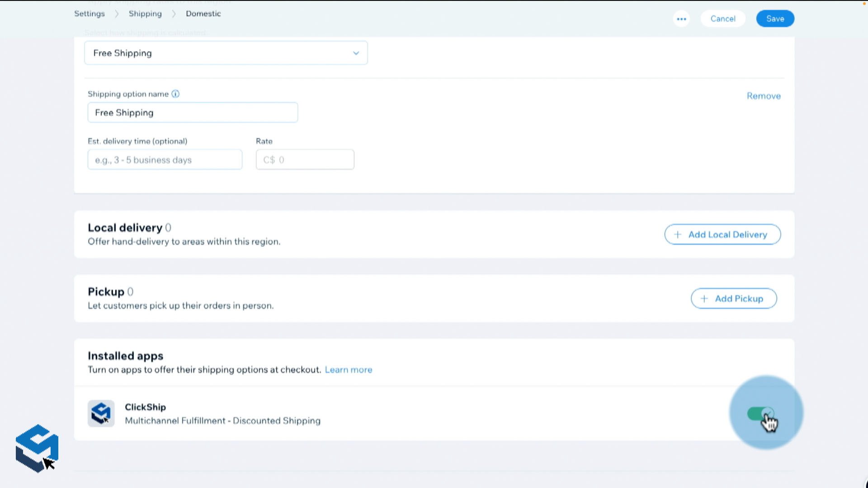868x488 pixels.
Task: Click the three-dot more options icon
Action: coord(681,19)
